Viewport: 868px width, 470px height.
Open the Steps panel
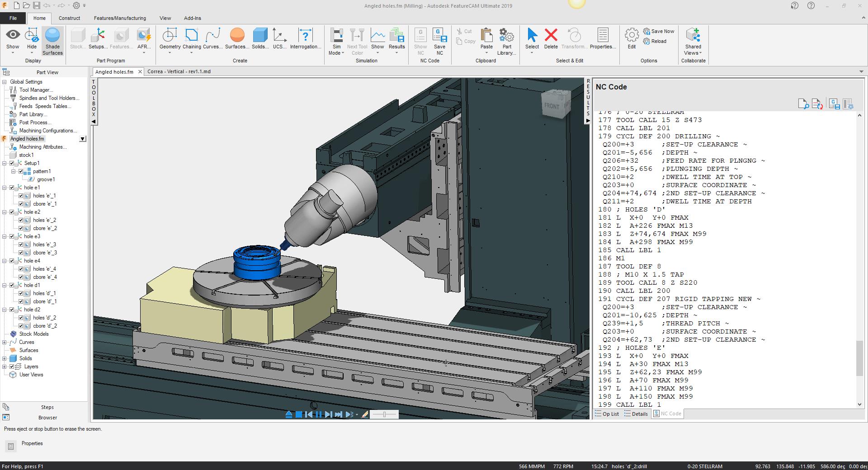[47, 407]
